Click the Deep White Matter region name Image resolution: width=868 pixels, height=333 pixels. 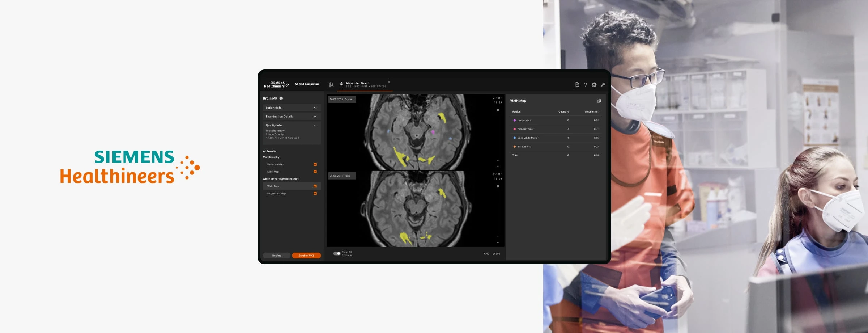click(x=528, y=138)
